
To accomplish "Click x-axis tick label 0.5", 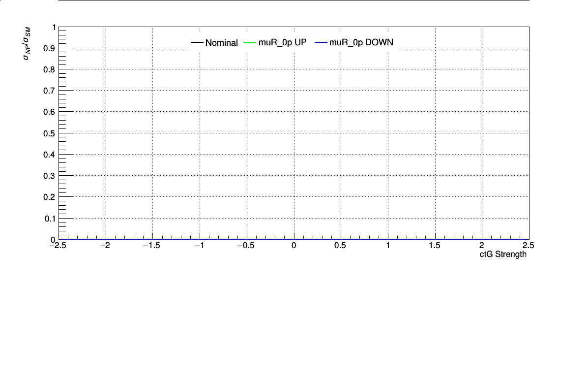I will coord(340,246).
